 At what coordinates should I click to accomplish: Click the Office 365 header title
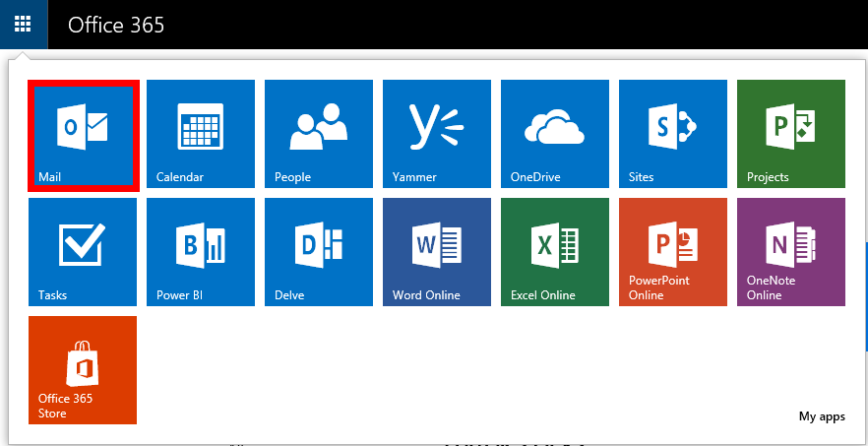pos(116,25)
